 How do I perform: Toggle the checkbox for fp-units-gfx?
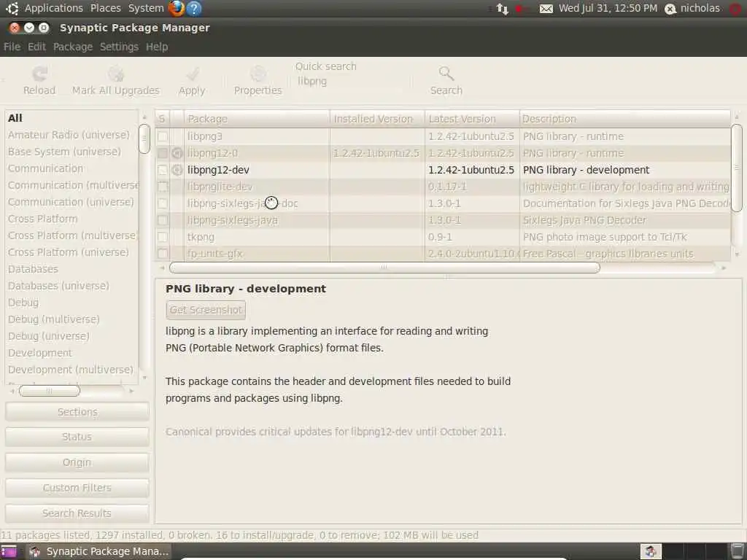(x=163, y=253)
